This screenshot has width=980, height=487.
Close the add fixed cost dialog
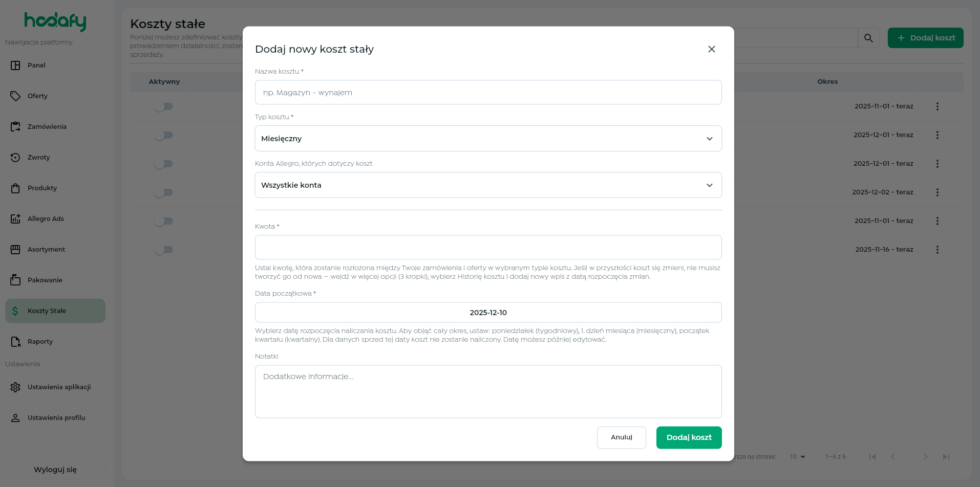pyautogui.click(x=711, y=49)
